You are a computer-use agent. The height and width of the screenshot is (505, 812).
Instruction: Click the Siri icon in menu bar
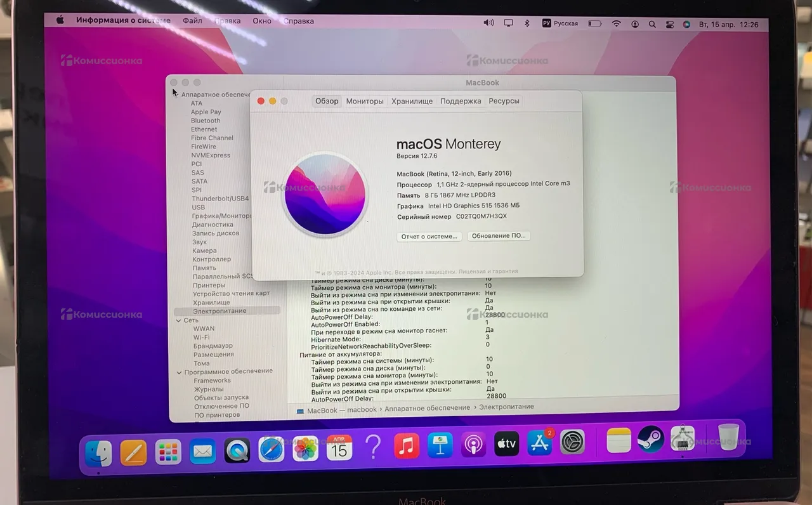686,24
